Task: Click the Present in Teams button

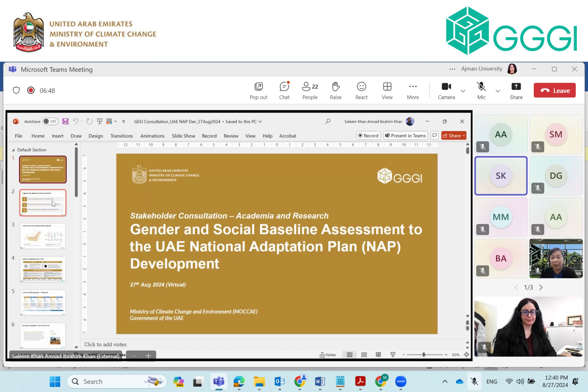Action: (405, 136)
